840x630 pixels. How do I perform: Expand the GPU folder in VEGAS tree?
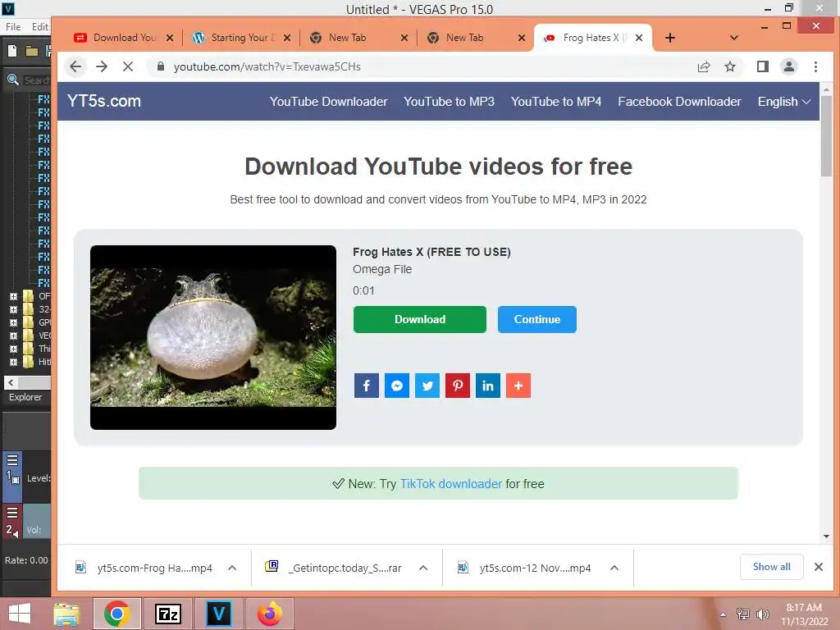point(13,322)
